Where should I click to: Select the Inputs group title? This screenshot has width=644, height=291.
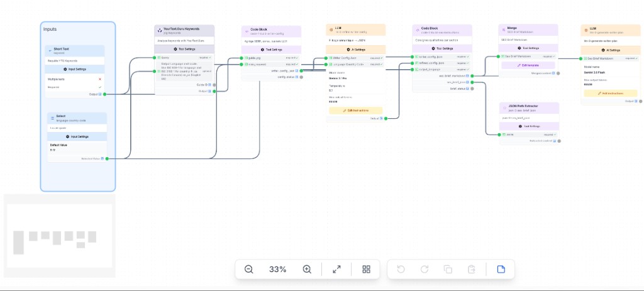click(x=50, y=29)
